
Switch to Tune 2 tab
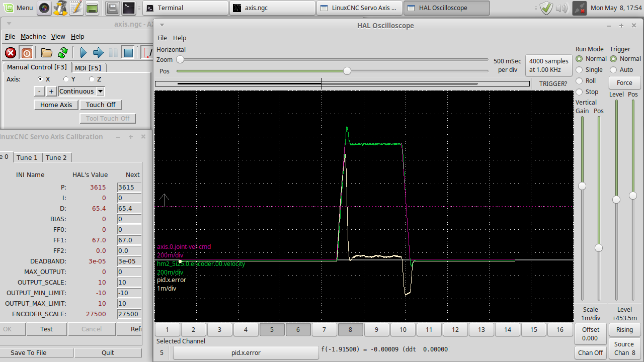tap(56, 157)
